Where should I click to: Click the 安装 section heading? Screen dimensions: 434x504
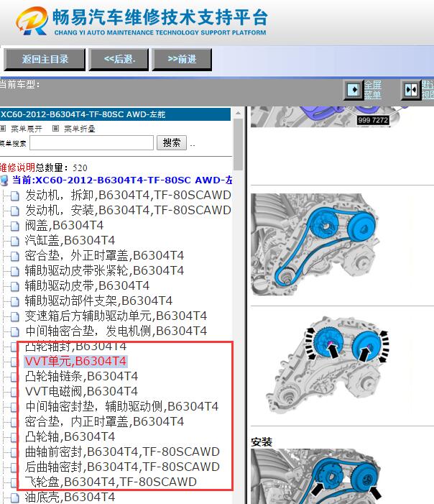click(262, 441)
